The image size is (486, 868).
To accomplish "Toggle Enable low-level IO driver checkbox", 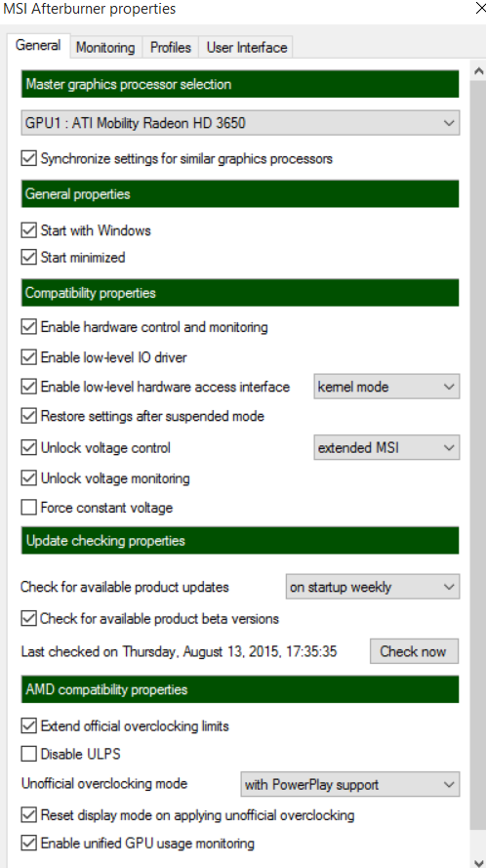I will (x=28, y=357).
